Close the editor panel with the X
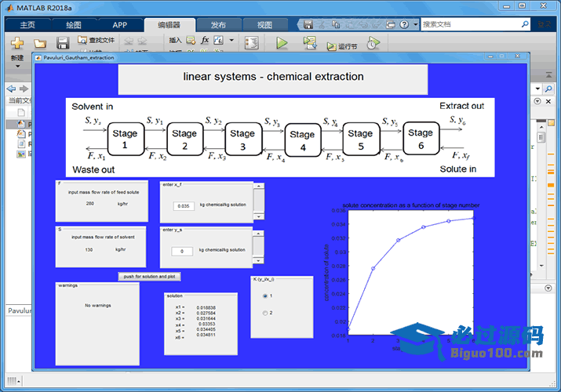Viewport: 561px width, 392px height. pos(548,101)
